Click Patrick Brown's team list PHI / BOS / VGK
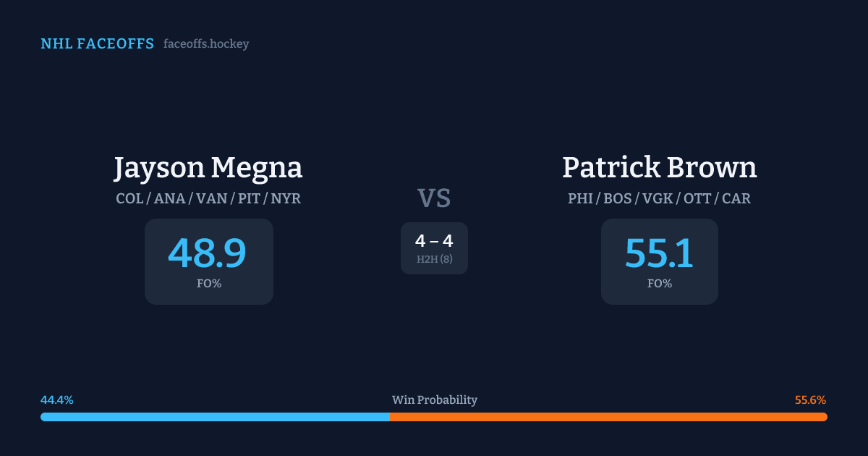This screenshot has width=868, height=456. click(659, 198)
